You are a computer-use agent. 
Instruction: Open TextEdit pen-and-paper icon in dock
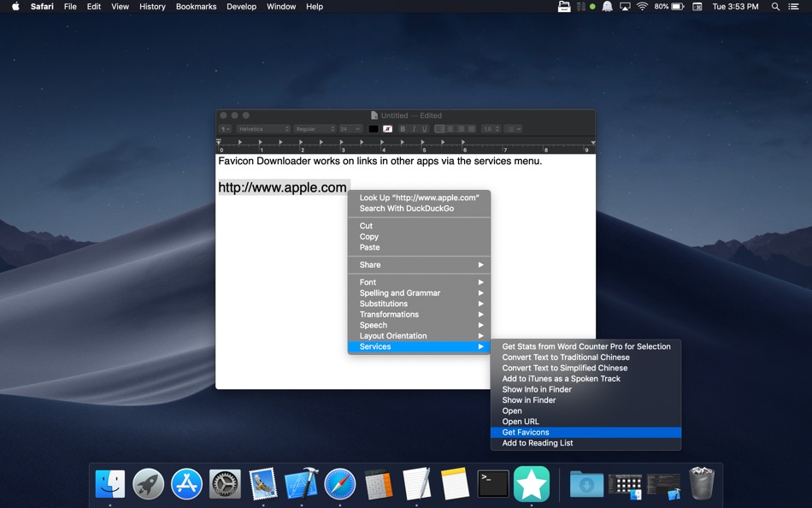[x=417, y=484]
